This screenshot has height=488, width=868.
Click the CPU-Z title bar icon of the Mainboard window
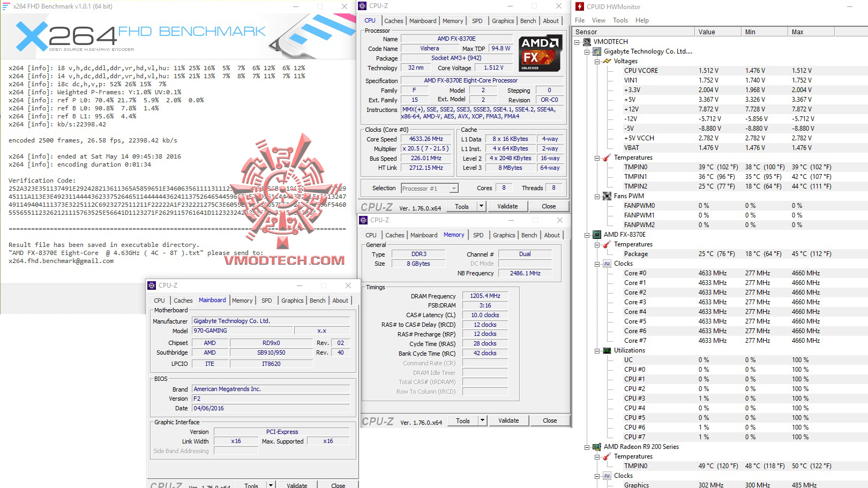tap(152, 286)
